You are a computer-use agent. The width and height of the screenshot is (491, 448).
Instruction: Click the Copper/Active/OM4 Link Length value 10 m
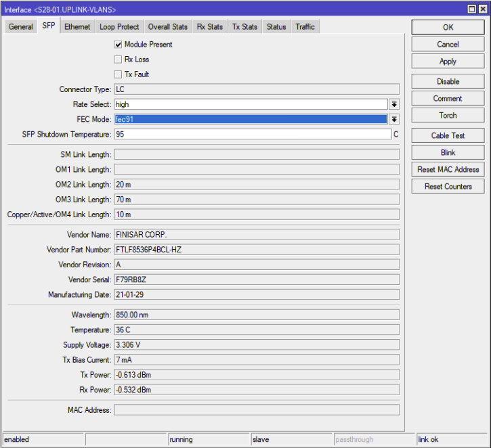(257, 215)
